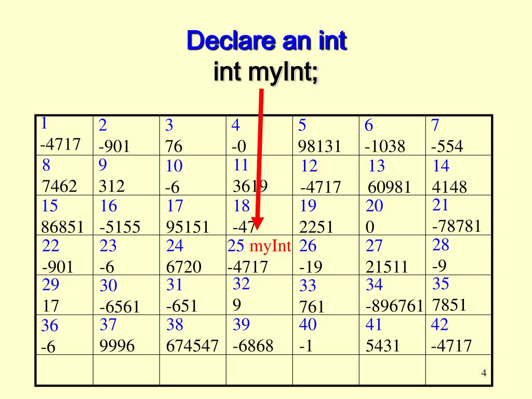Click the value -651
Viewport: 532px width, 399px height.
tap(181, 306)
